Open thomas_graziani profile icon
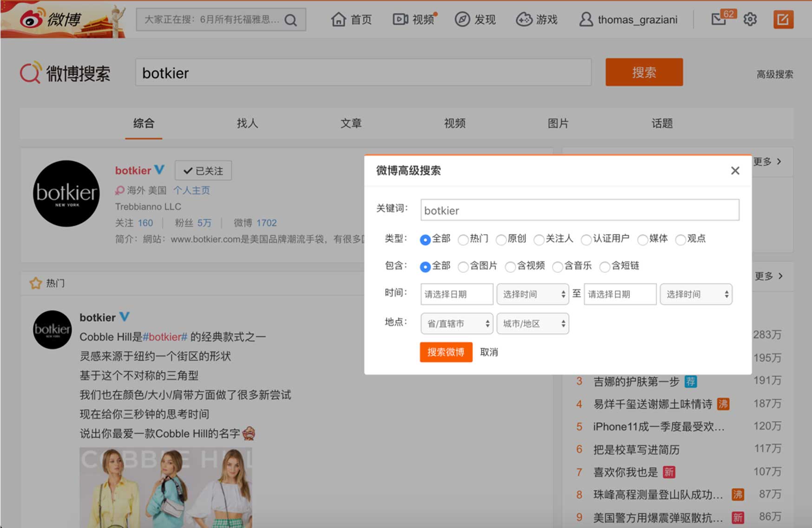 tap(586, 20)
